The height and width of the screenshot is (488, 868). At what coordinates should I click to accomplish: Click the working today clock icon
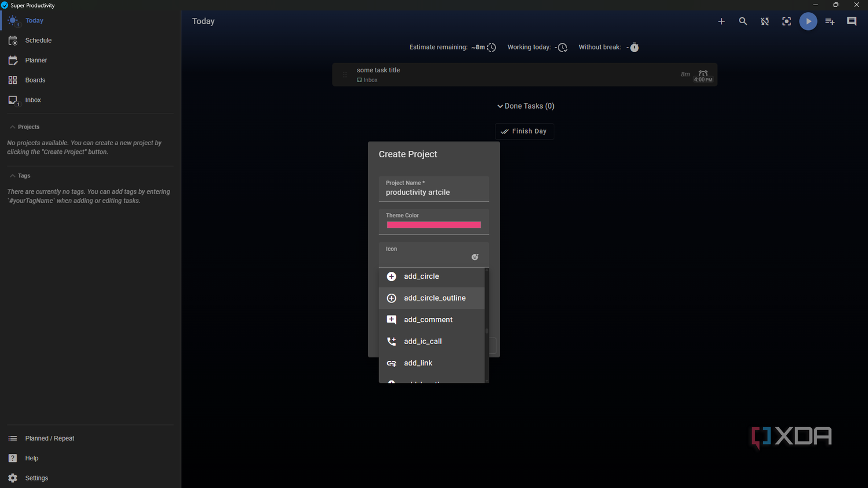point(562,47)
